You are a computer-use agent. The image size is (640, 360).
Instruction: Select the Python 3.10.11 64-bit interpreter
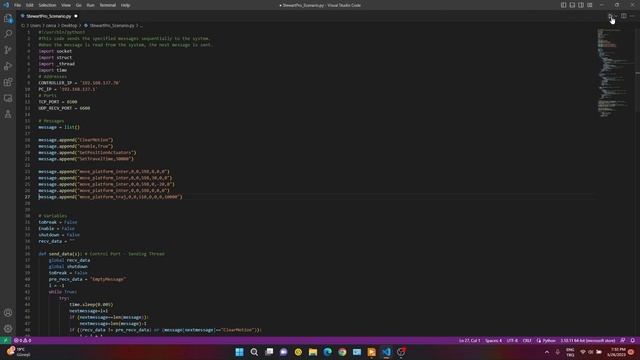588,340
